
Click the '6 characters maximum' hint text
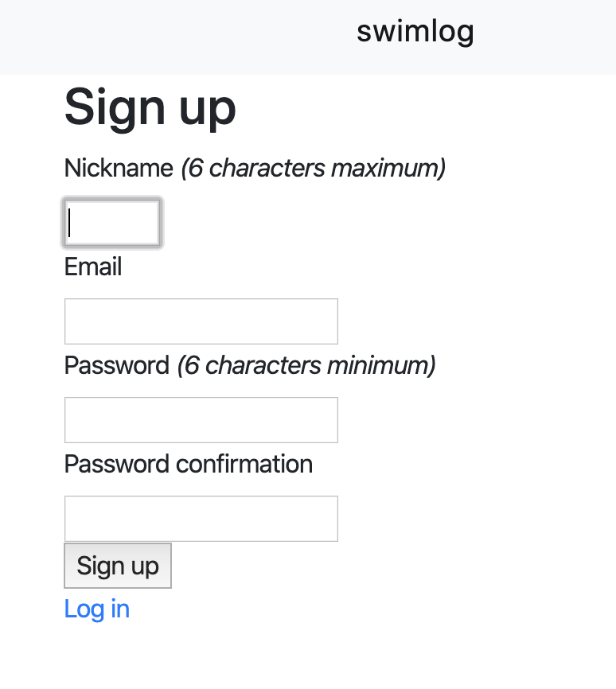coord(313,169)
